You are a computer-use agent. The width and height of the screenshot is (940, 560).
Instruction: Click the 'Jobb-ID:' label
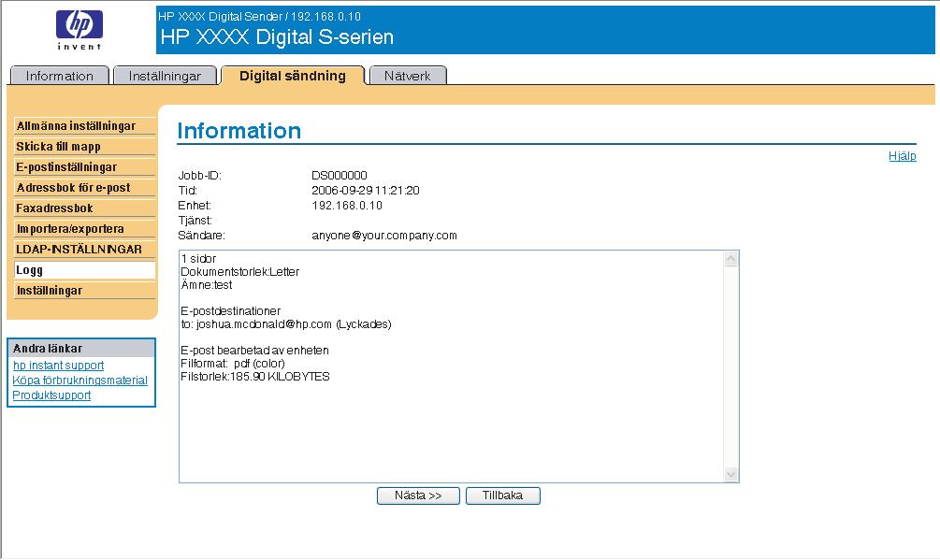click(199, 176)
